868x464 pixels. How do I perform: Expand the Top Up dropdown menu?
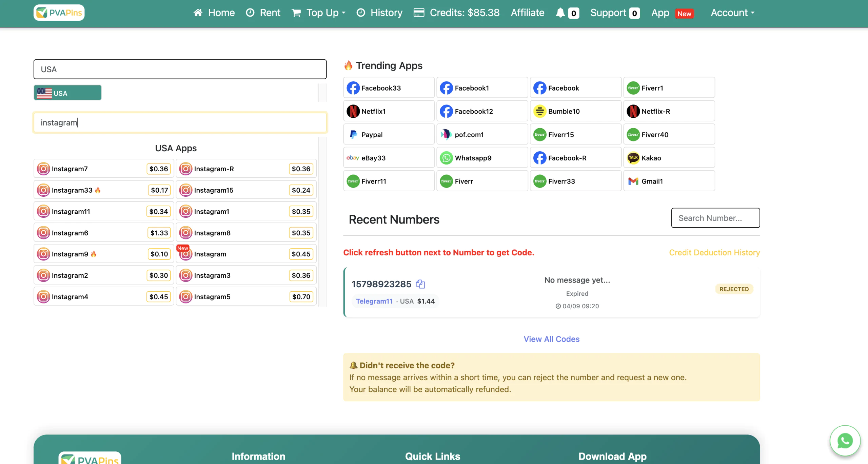[319, 13]
